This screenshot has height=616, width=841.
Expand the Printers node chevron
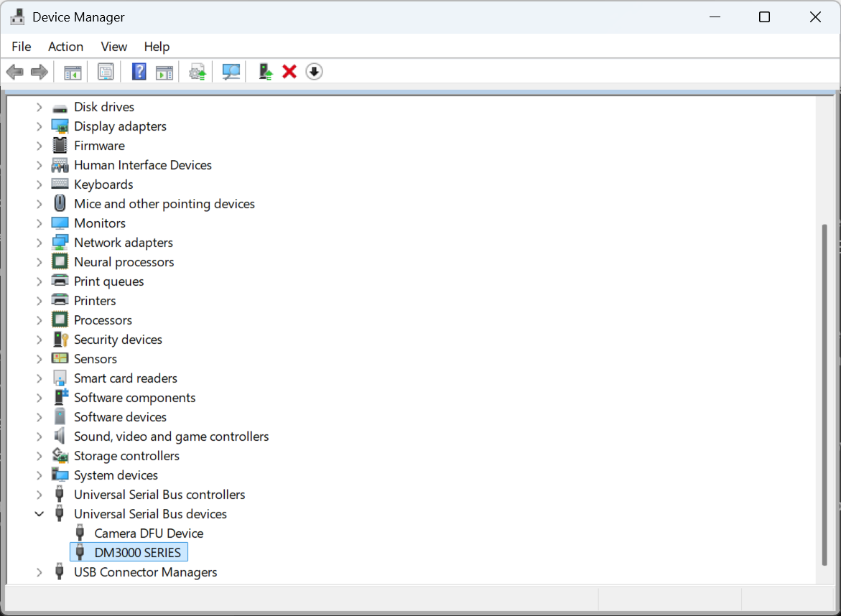click(x=40, y=301)
